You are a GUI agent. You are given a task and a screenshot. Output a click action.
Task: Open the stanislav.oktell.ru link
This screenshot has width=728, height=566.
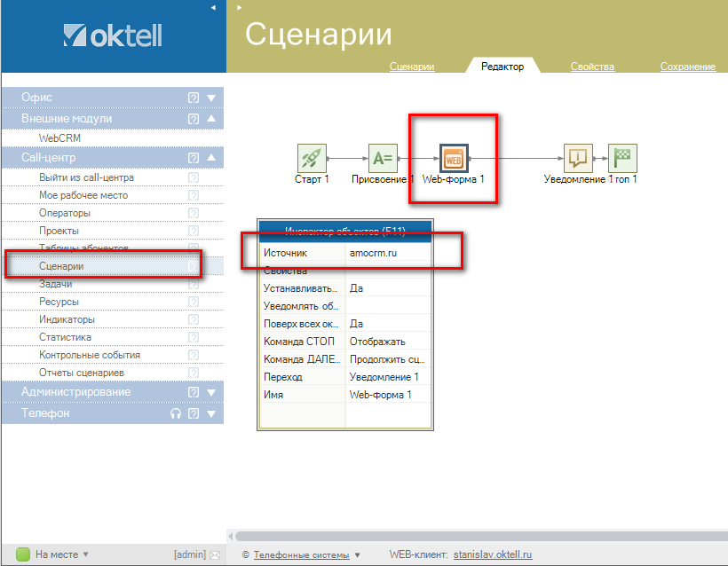pyautogui.click(x=492, y=554)
